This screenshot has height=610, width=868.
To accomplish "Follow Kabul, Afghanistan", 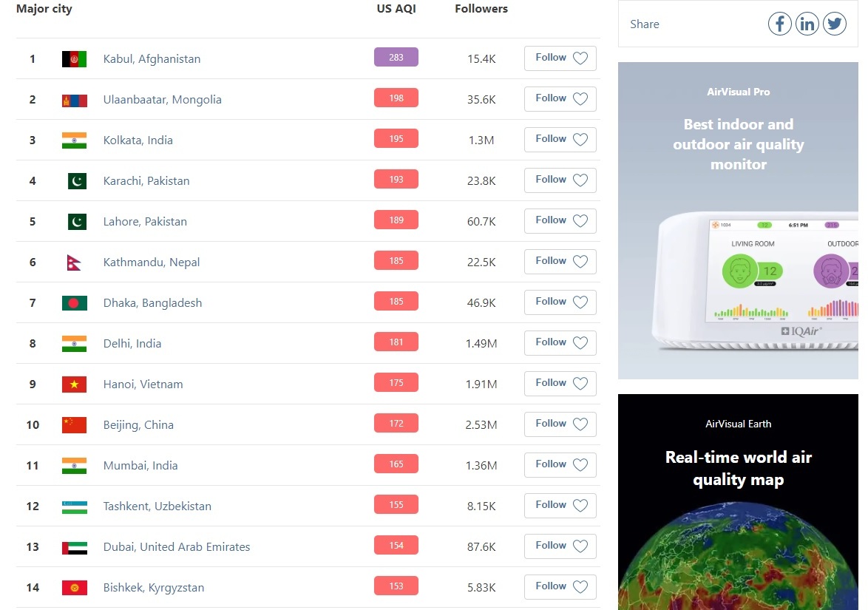I will click(560, 58).
